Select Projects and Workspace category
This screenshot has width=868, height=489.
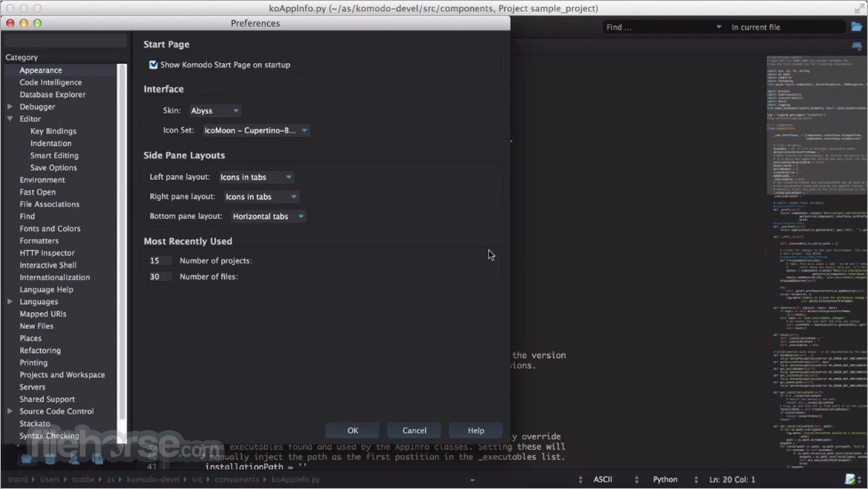tap(62, 374)
